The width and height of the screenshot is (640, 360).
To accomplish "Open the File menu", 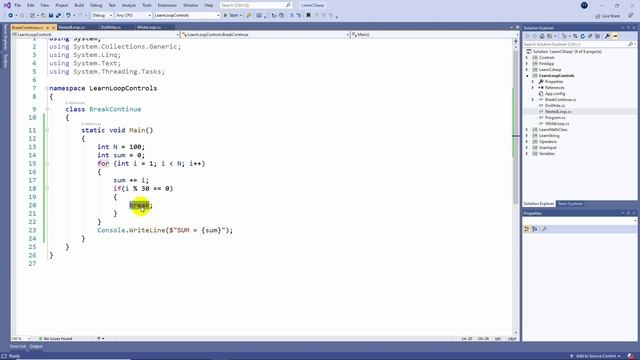I will (17, 5).
